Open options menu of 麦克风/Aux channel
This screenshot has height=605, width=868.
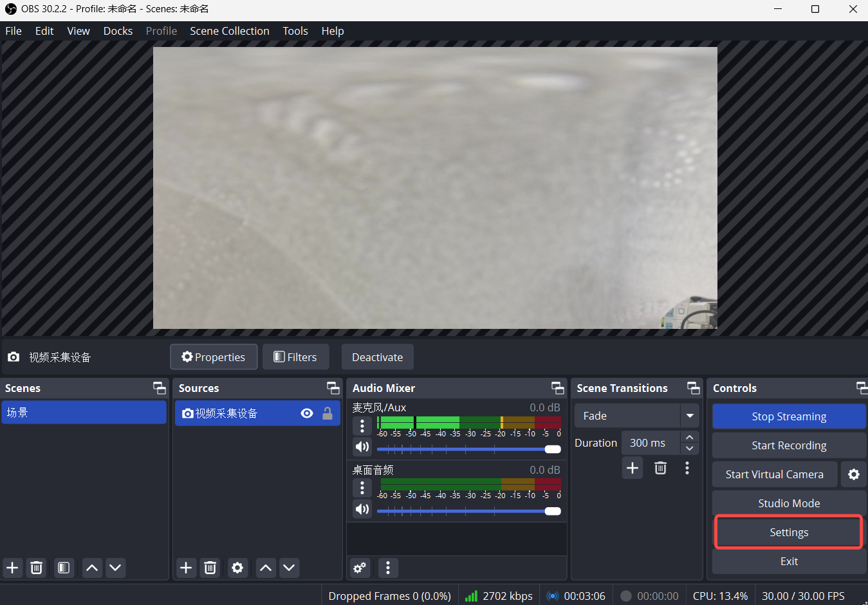coord(362,426)
